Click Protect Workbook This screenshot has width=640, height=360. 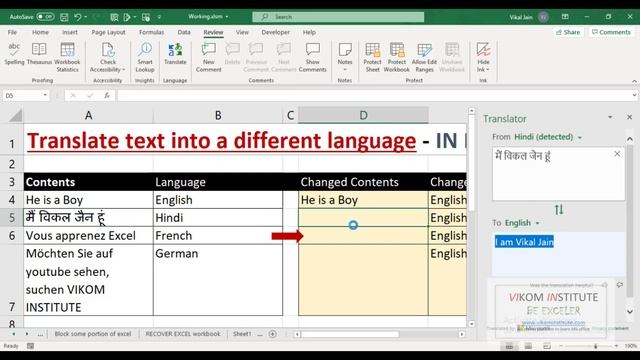[x=397, y=57]
